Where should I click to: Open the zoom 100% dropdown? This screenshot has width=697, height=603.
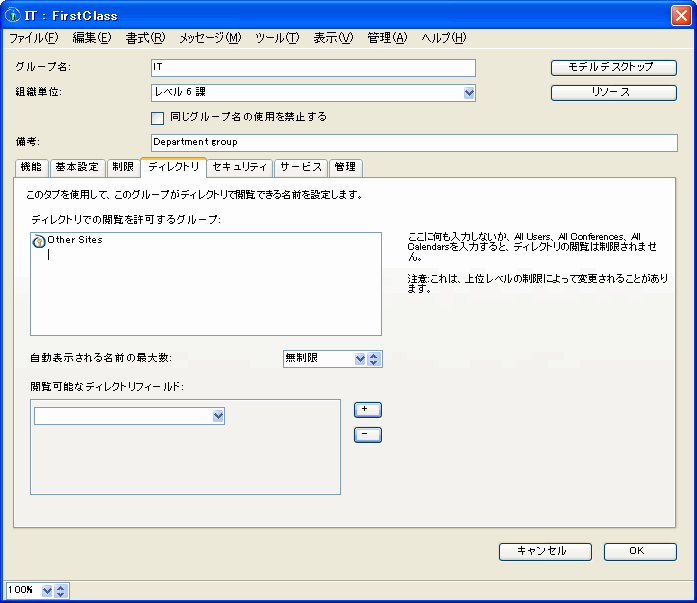[x=47, y=590]
